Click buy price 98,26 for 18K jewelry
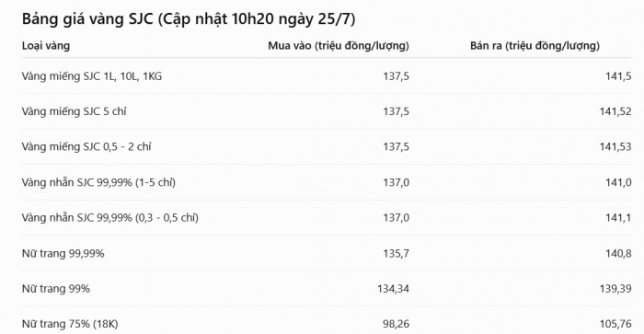 (396, 324)
